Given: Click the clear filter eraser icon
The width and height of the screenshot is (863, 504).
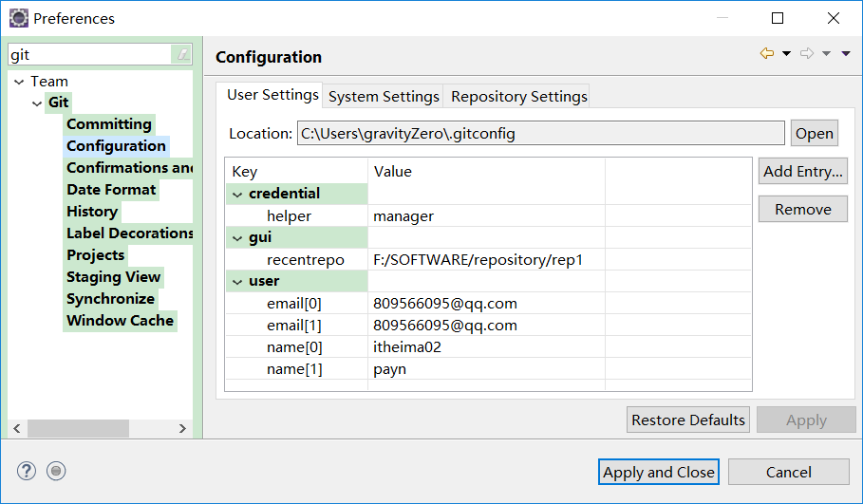Looking at the screenshot, I should [182, 55].
